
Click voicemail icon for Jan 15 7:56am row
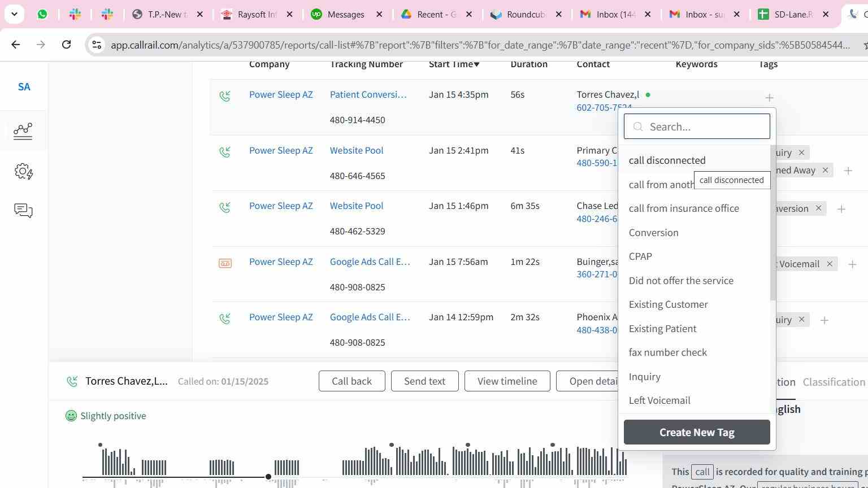click(225, 263)
